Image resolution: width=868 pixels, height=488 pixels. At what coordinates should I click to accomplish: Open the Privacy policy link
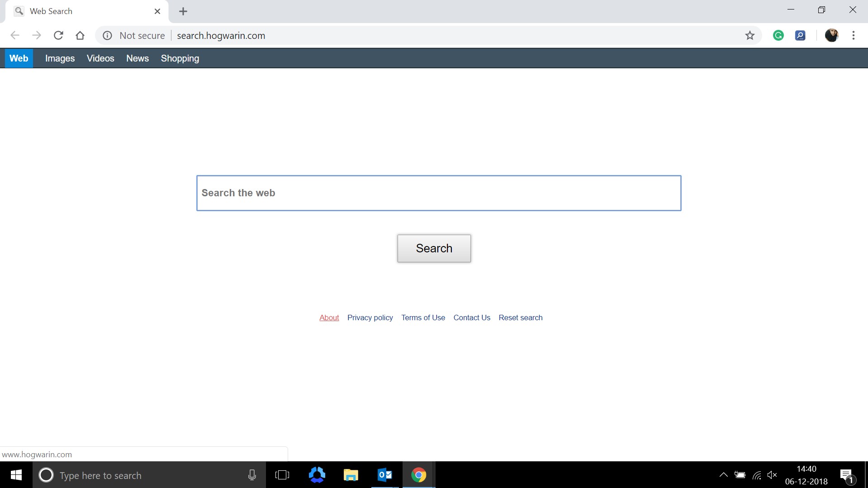[x=370, y=317]
